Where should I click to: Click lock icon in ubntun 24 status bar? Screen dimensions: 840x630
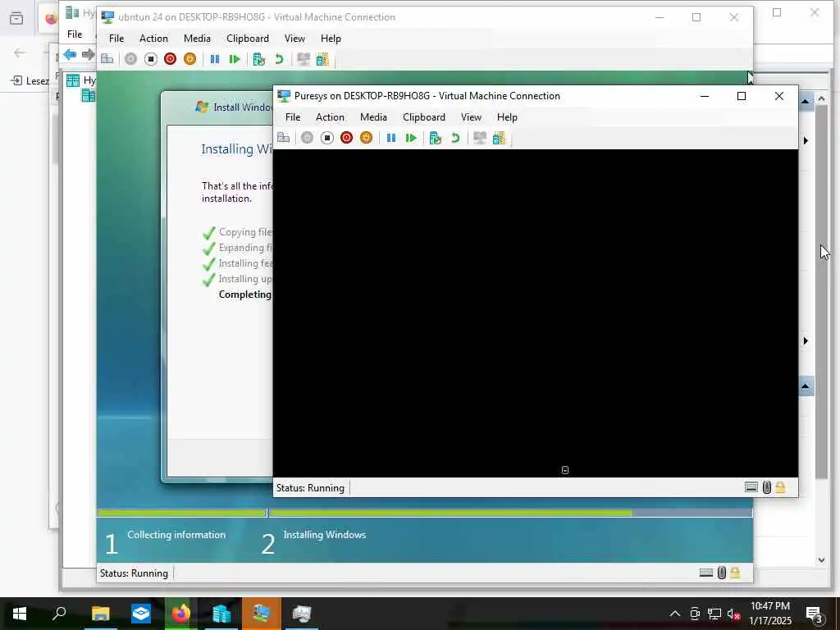[736, 573]
